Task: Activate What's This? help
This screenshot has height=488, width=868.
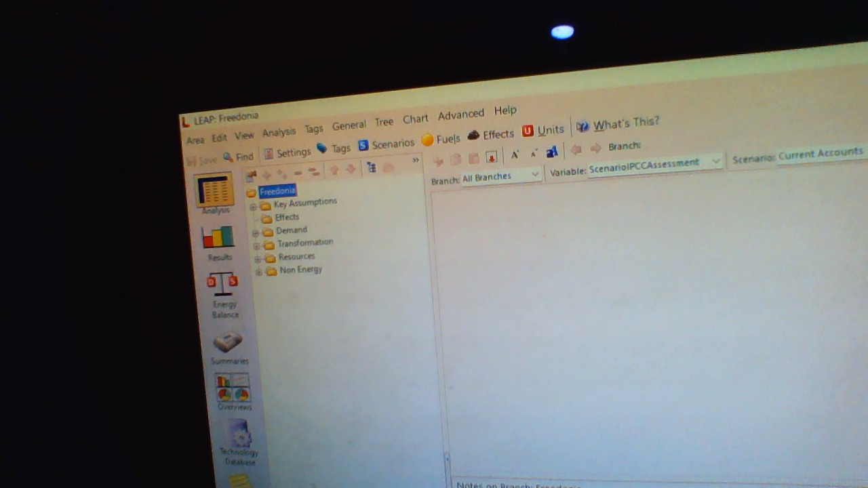Action: (x=618, y=125)
